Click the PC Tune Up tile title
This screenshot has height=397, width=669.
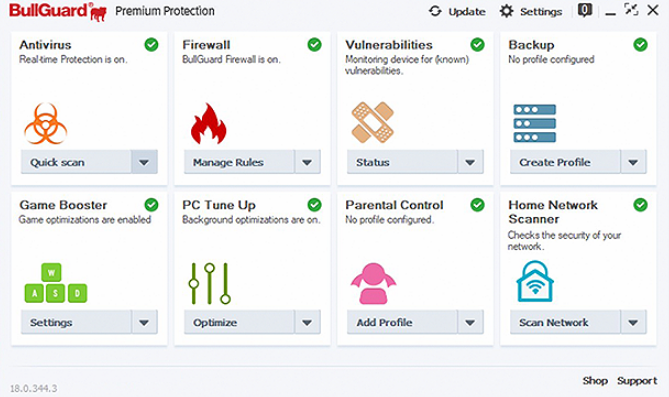tap(219, 205)
